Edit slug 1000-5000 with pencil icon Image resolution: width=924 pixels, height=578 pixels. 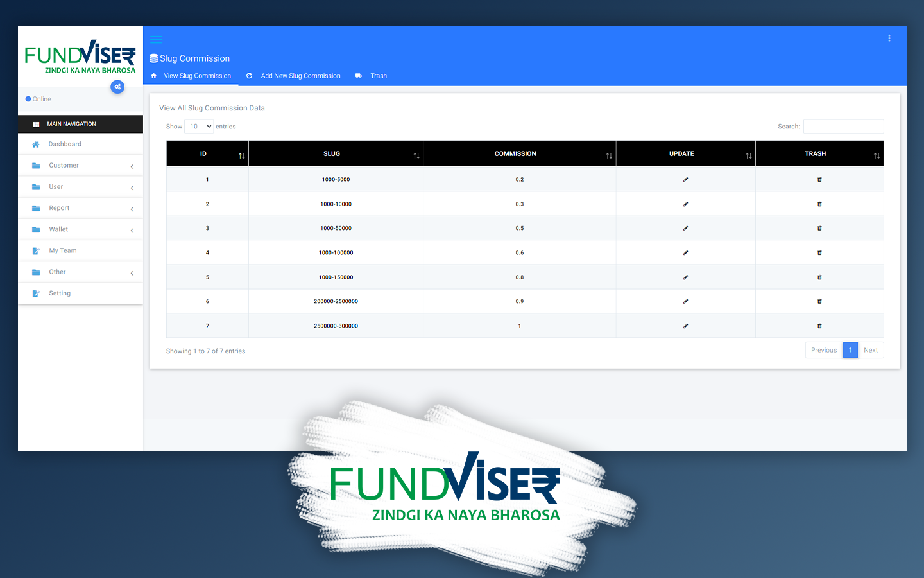(x=685, y=180)
